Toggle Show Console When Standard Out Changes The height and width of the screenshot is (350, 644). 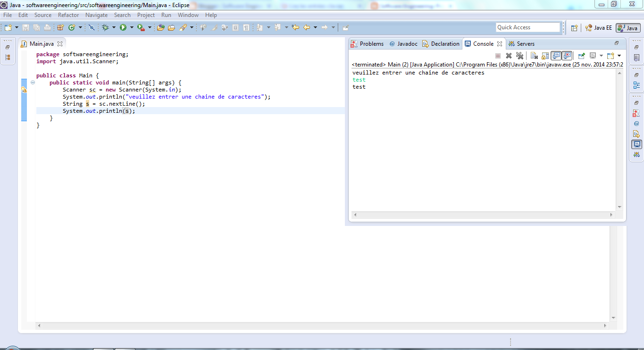click(557, 55)
